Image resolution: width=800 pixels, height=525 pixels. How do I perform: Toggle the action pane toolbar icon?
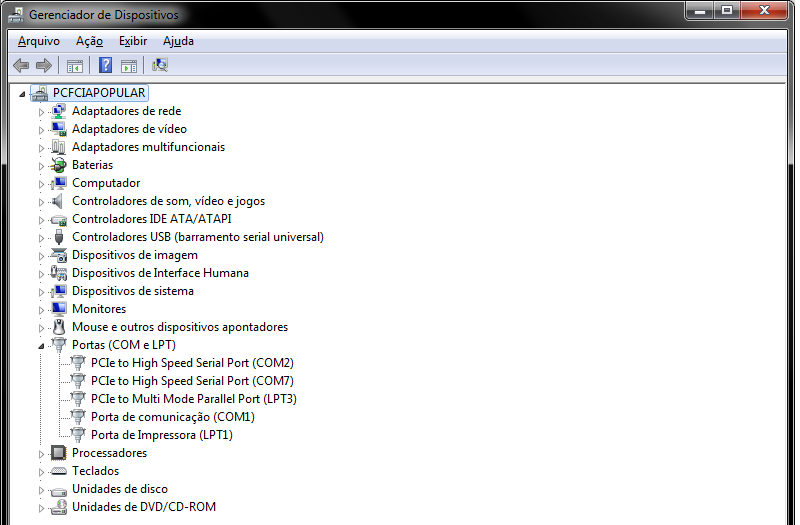129,65
